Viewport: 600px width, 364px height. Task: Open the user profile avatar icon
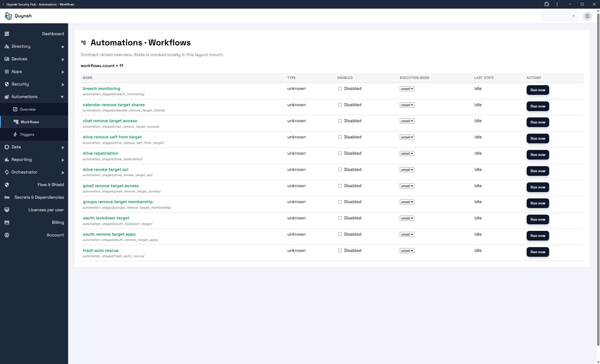tap(587, 16)
